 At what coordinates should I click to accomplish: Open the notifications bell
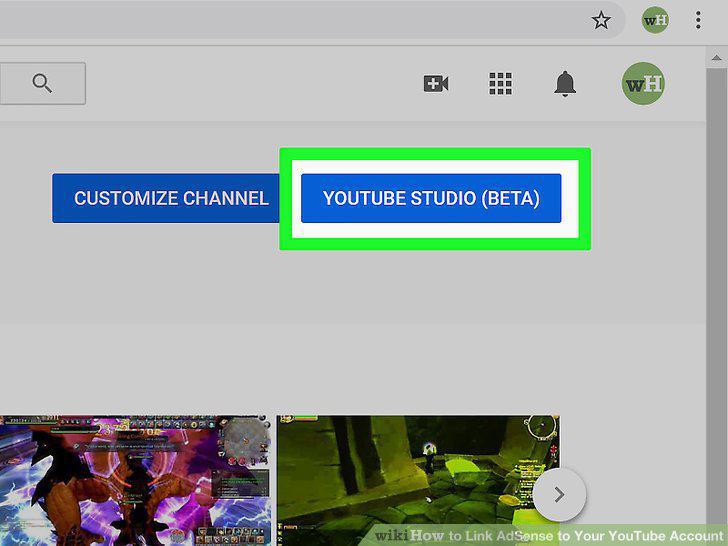coord(565,84)
